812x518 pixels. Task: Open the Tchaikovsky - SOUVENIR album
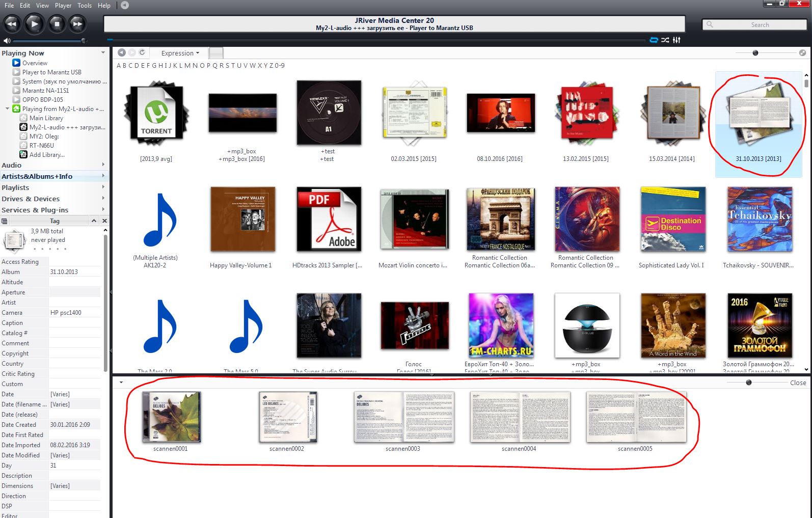point(760,219)
